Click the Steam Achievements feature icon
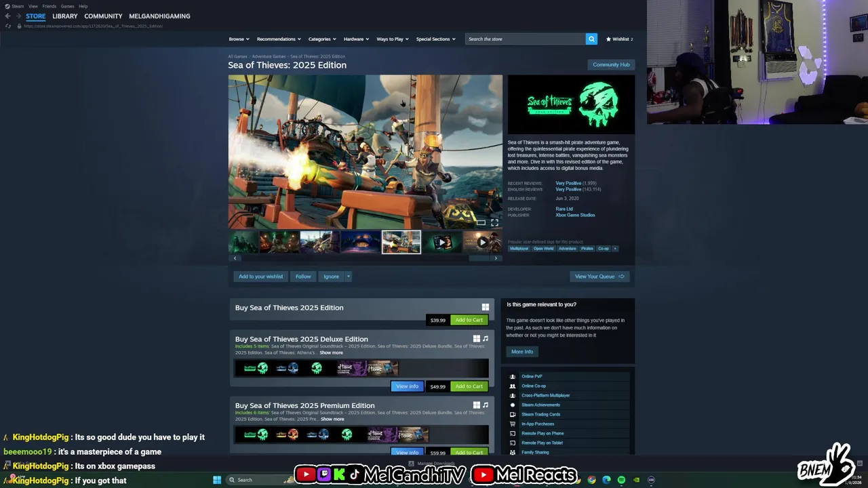This screenshot has width=868, height=488. pos(513,405)
